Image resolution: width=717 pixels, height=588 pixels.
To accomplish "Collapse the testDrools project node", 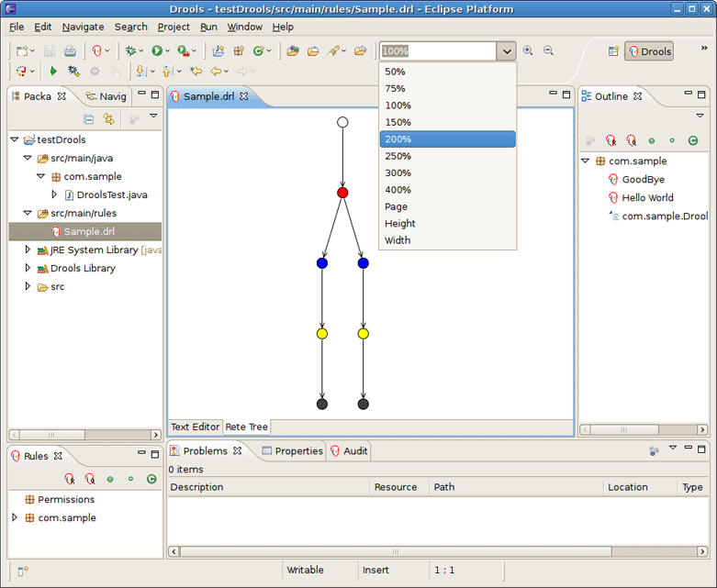I will point(15,139).
